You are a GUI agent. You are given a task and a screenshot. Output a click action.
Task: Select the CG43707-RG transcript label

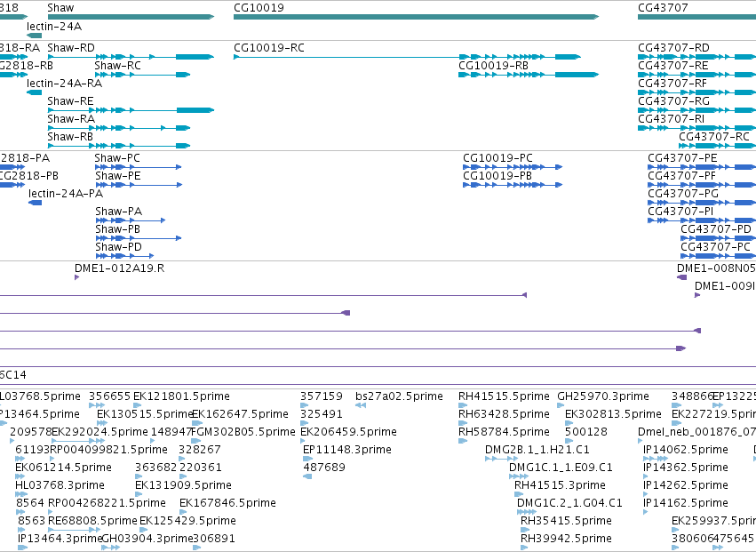[673, 101]
